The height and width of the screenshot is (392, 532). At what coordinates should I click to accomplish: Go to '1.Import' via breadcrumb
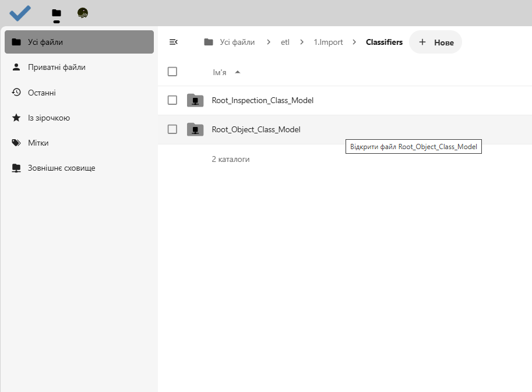pos(328,42)
